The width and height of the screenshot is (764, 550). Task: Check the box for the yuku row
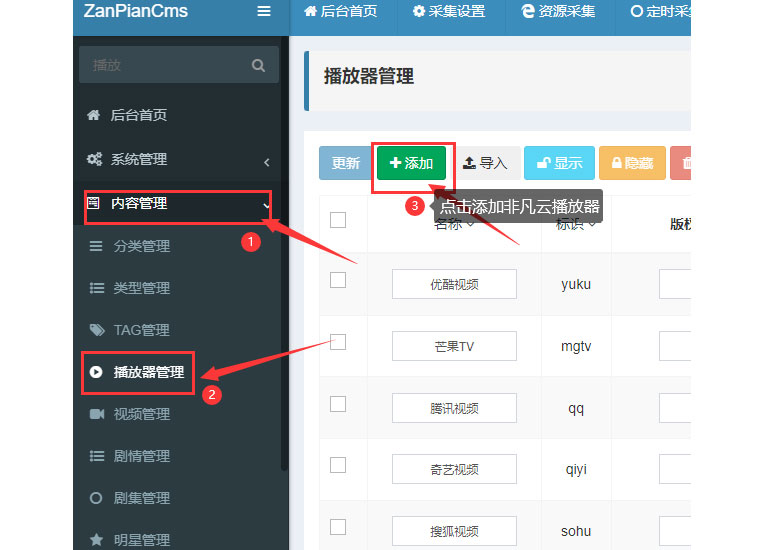[x=338, y=280]
